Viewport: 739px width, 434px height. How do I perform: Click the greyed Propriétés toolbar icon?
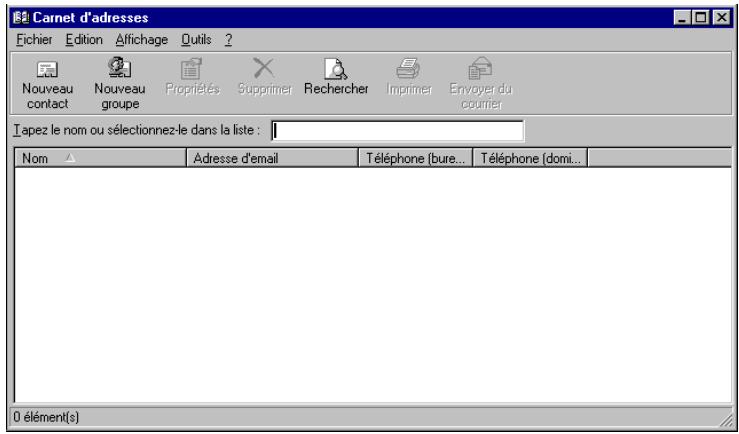[x=192, y=69]
